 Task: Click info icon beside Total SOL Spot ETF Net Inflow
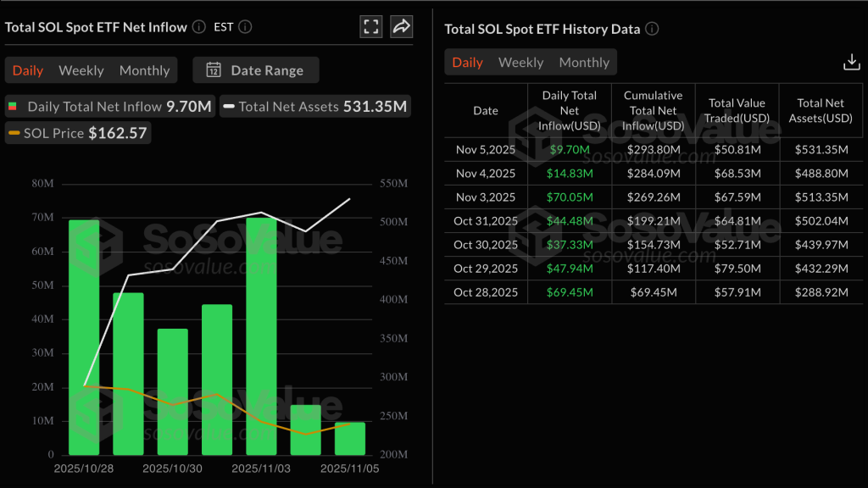198,27
